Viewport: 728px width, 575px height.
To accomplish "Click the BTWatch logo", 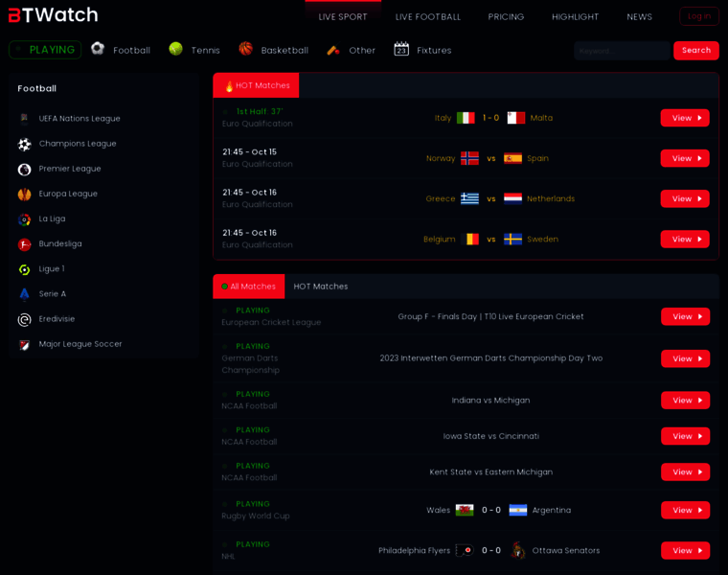I will click(x=54, y=15).
